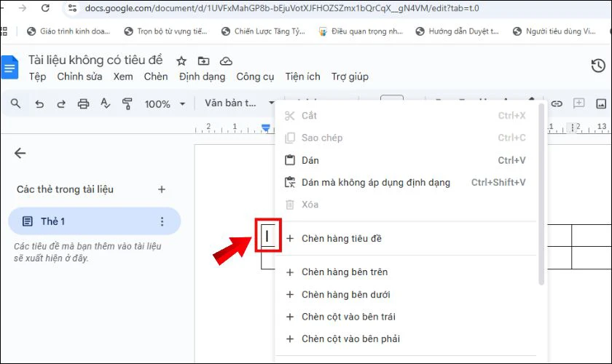Select Chèn hàng bên trên option

coord(406,272)
